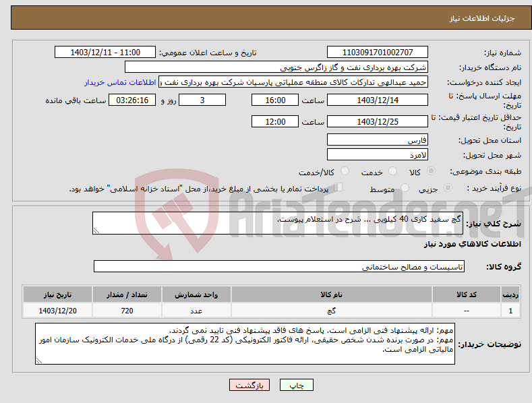Click the تاریخ و ساعت اعلان عمومی label
Screen dimensions: 532x403
click(208, 53)
